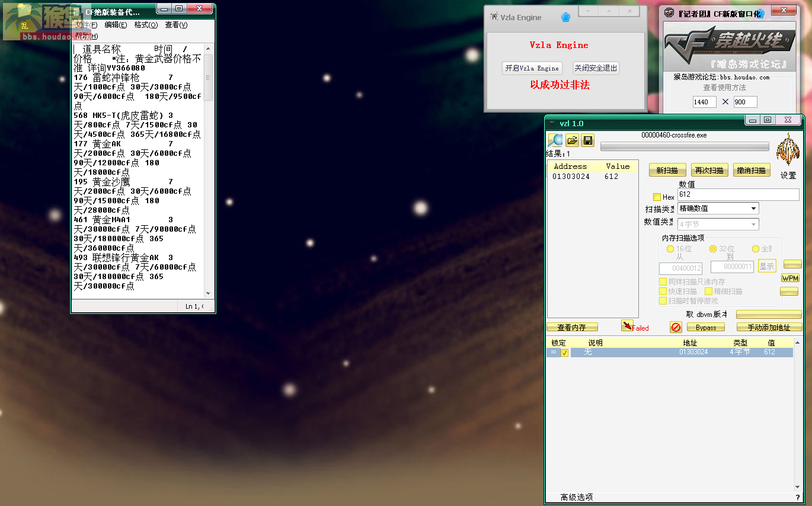Expand 高级选项 at bottom of vzl
The image size is (812, 506).
577,497
